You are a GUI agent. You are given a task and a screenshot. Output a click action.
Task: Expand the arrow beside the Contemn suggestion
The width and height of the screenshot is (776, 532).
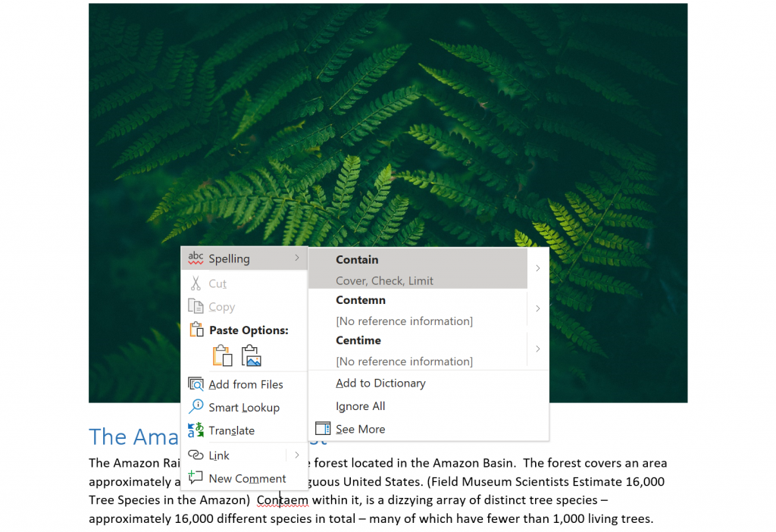pos(537,308)
